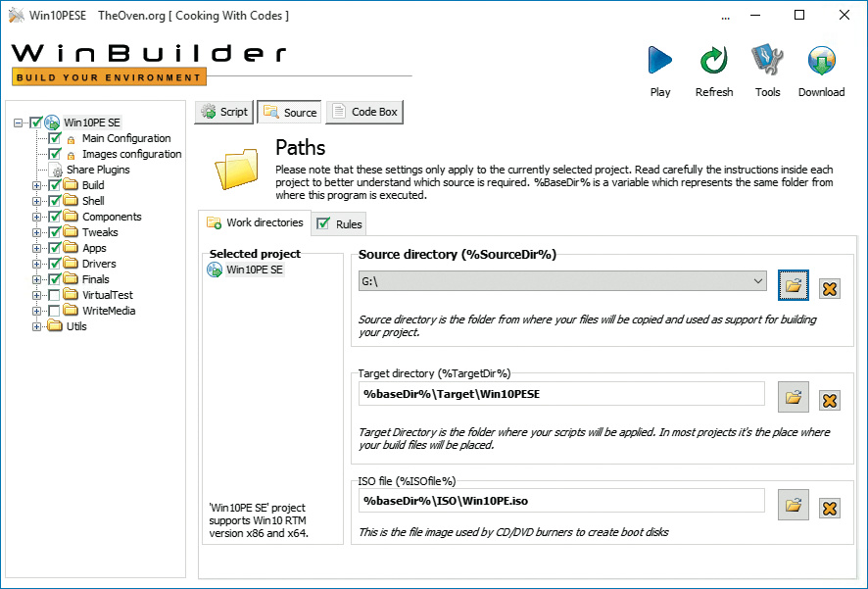Click the Components folder icon

(71, 216)
